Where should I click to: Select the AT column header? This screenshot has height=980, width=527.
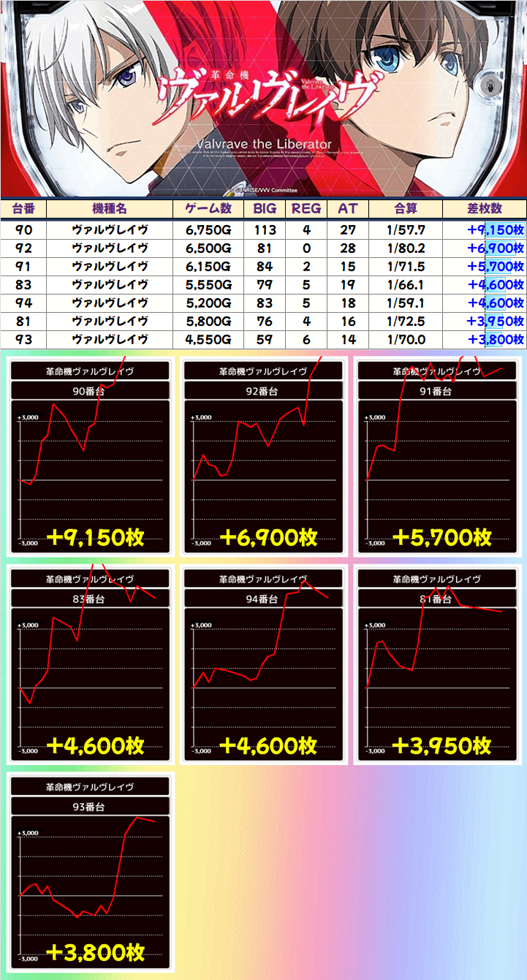tap(348, 208)
